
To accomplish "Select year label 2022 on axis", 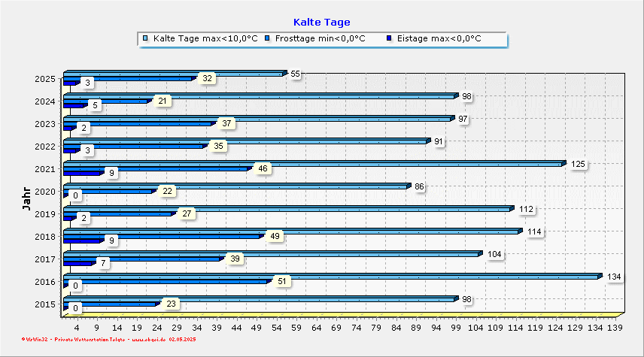I will tap(45, 147).
